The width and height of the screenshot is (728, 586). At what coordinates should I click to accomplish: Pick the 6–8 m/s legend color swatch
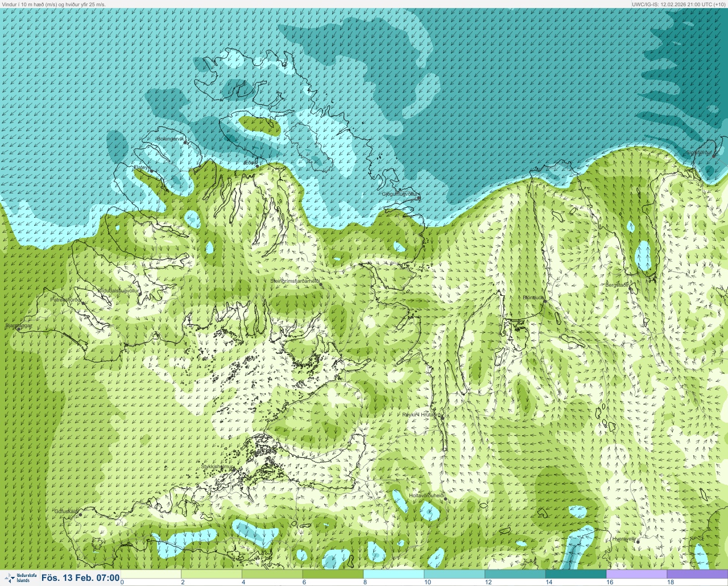333,574
